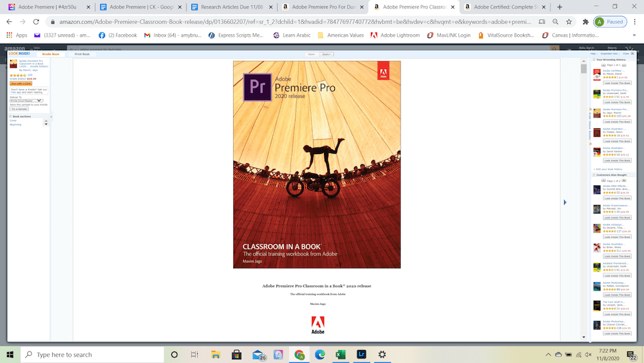Collapse the Hide these books side strip
The image size is (644, 363).
[x=590, y=126]
